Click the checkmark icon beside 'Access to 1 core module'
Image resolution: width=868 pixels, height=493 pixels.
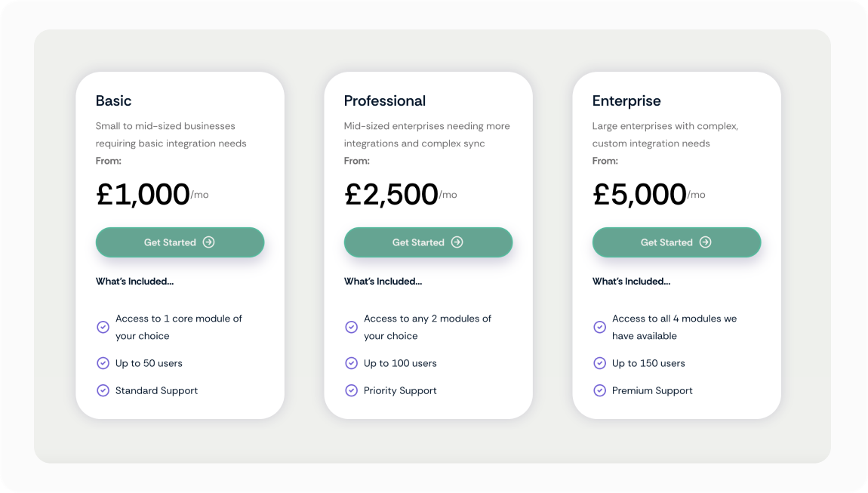[103, 327]
